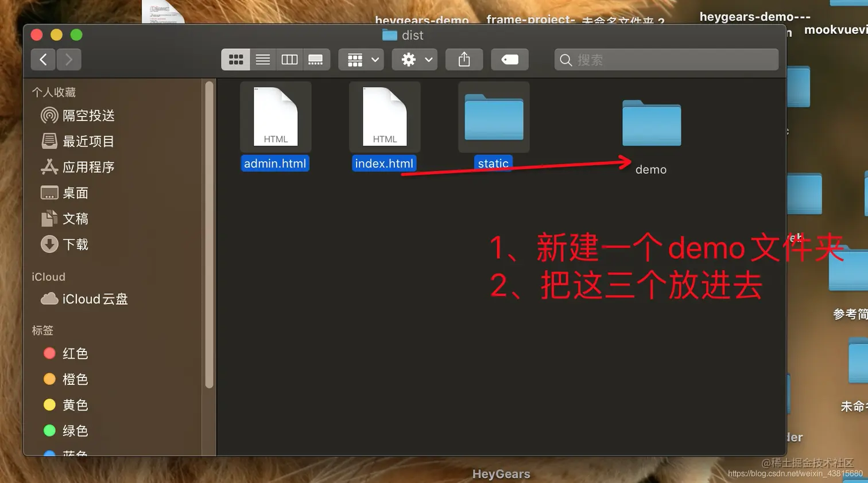
Task: Click the Share button in the toolbar
Action: 464,59
